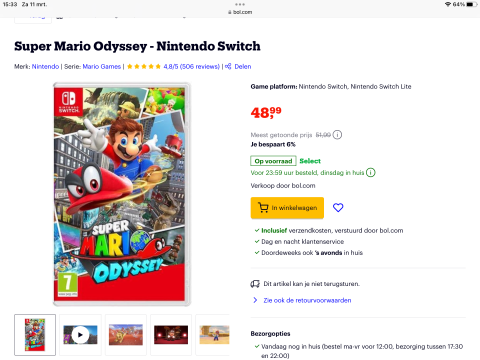The width and height of the screenshot is (480, 360).
Task: Add to cart with In winkelwagen button
Action: tap(287, 208)
